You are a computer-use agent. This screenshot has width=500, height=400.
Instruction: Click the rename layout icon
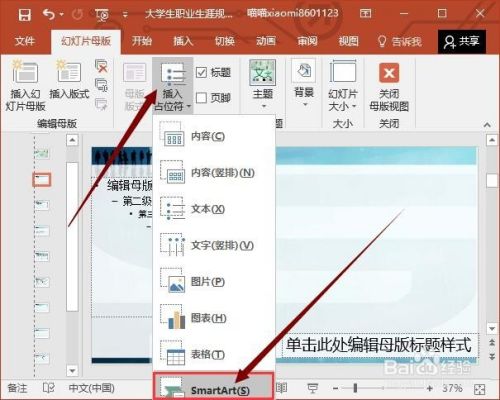pyautogui.click(x=101, y=85)
